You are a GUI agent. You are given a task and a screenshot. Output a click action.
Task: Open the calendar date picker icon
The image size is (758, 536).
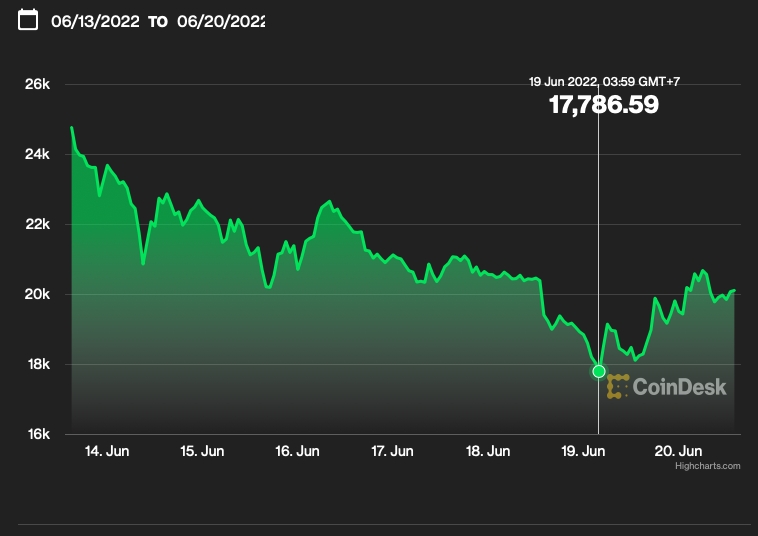pyautogui.click(x=28, y=20)
